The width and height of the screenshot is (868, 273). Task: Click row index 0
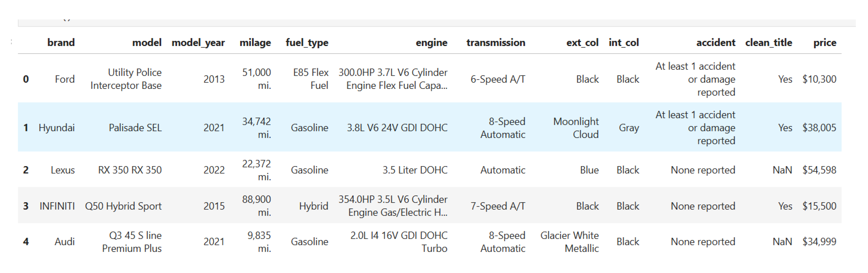coord(26,79)
